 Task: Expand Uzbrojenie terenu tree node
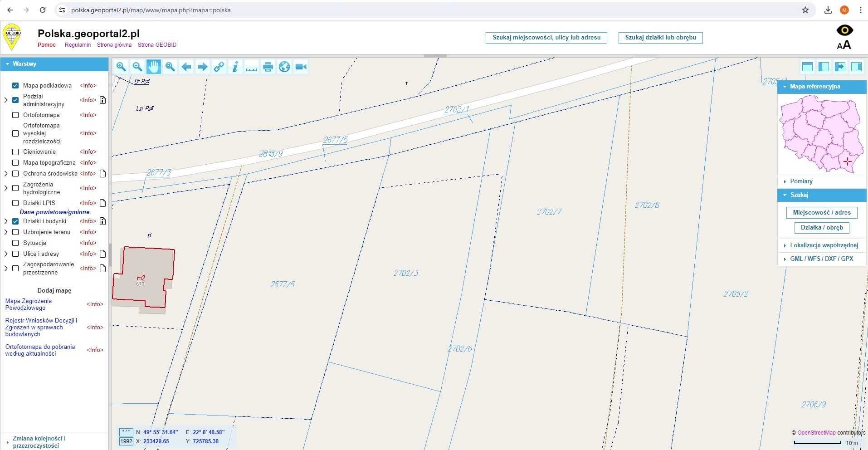click(6, 232)
